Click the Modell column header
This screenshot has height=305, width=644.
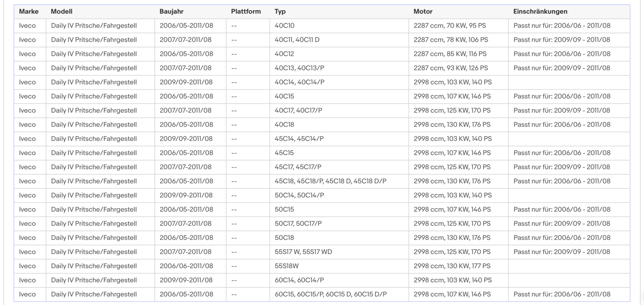tap(62, 12)
